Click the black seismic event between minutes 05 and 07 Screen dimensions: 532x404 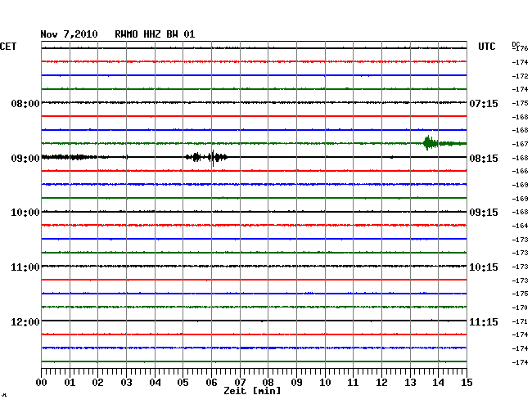pyautogui.click(x=206, y=157)
